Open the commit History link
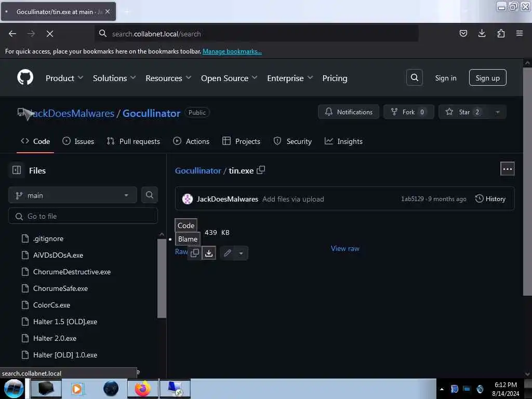532x399 pixels. (x=490, y=199)
